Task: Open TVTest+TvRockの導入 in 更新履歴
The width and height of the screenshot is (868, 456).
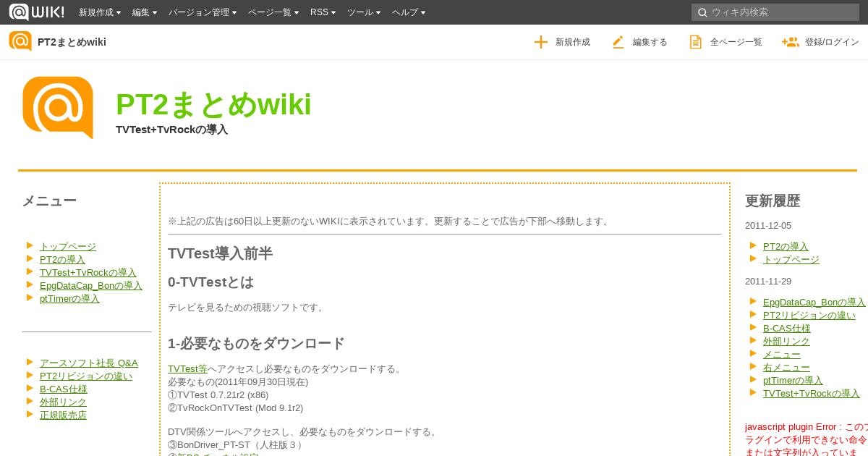Action: click(812, 393)
